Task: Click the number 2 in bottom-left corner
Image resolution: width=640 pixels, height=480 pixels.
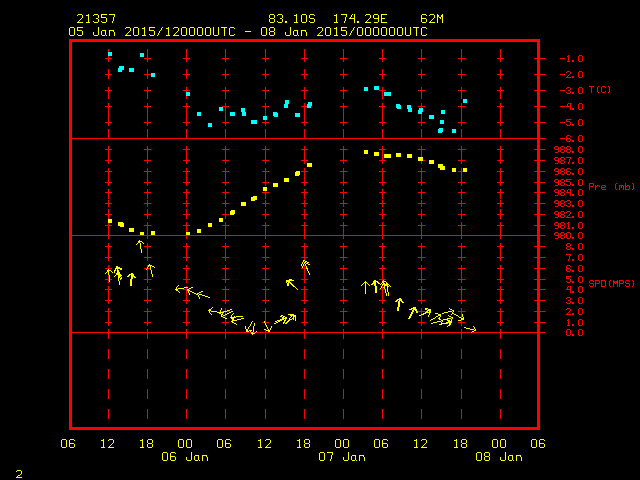Action: coord(19,474)
